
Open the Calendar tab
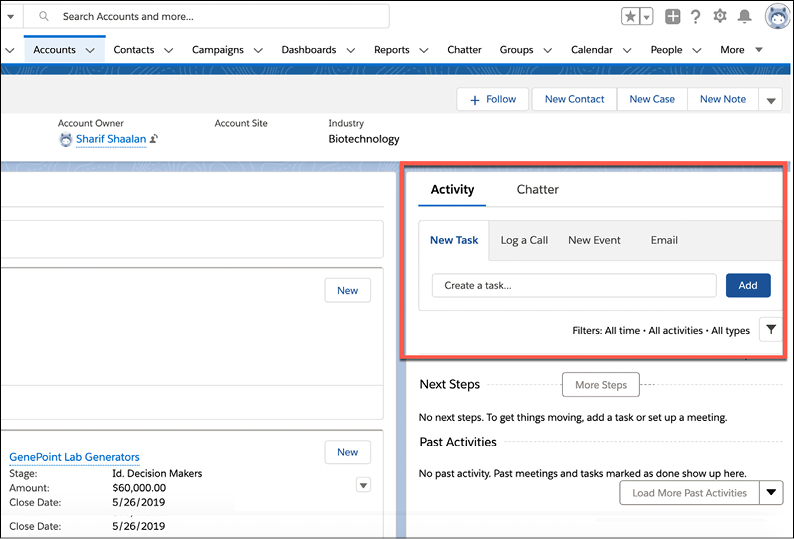(591, 50)
